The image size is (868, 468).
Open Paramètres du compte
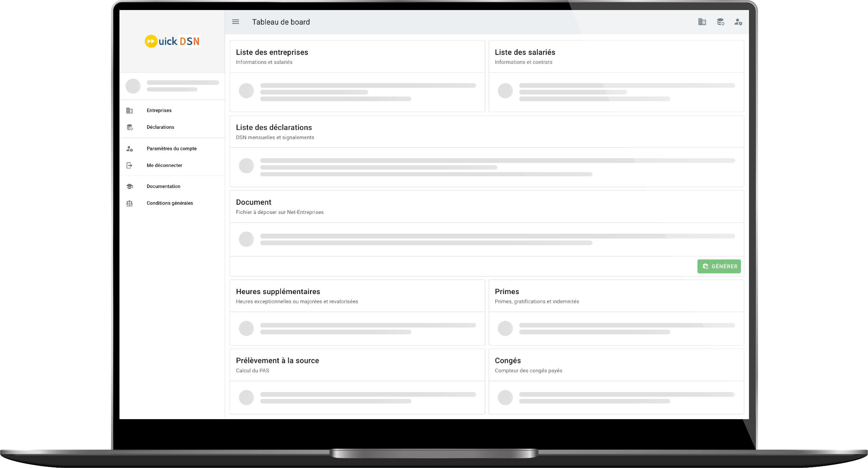(171, 148)
